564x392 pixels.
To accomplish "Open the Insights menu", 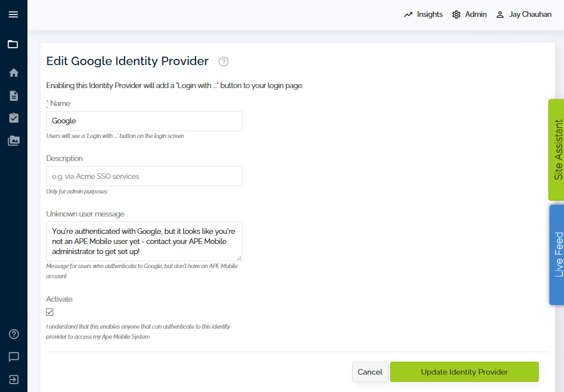I will (x=423, y=15).
